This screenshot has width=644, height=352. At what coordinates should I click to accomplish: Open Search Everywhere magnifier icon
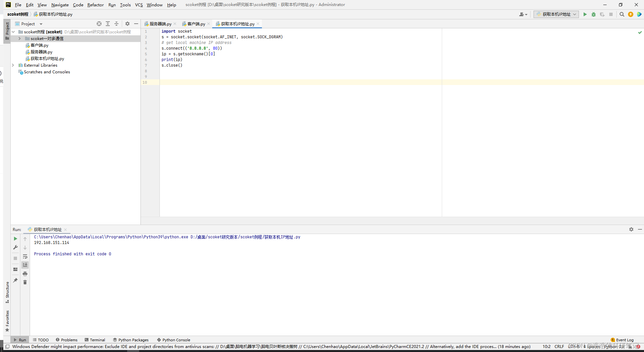622,14
